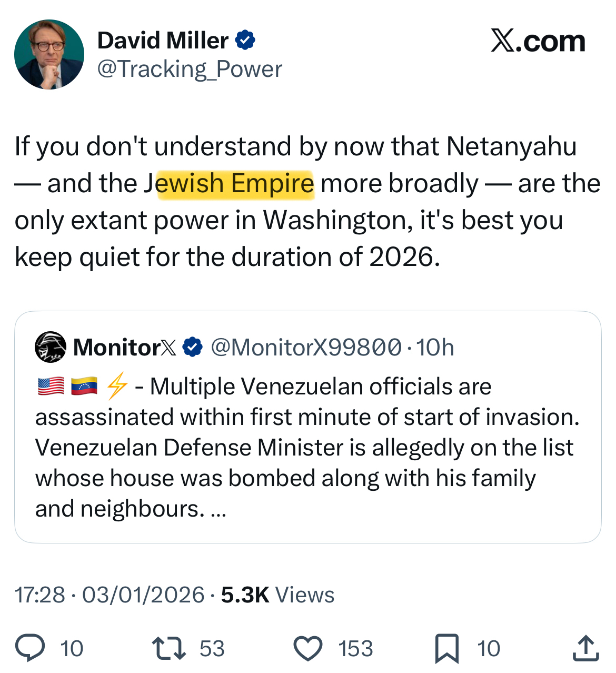This screenshot has height=673, width=616.
Task: Open the 5.3K Views analytics
Action: 277,595
